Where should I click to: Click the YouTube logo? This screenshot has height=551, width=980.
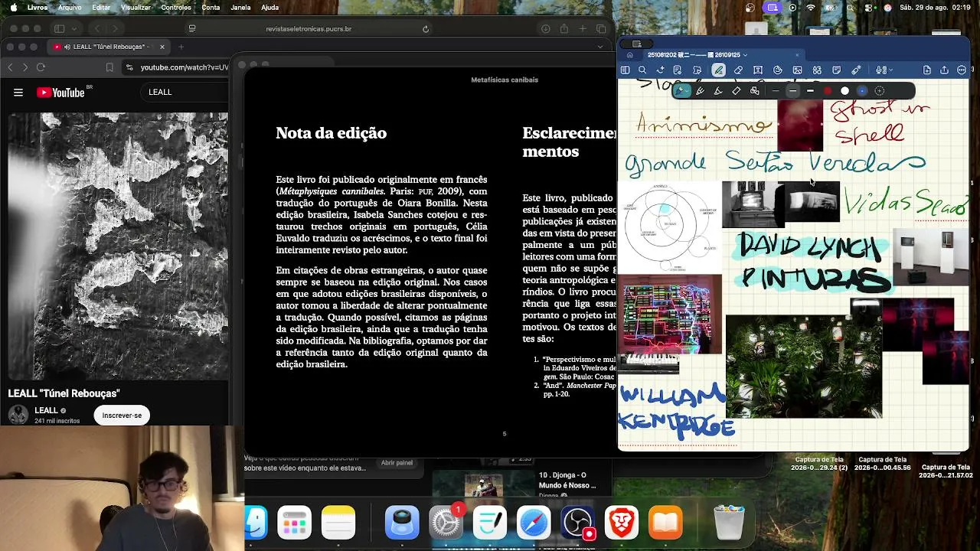[60, 93]
